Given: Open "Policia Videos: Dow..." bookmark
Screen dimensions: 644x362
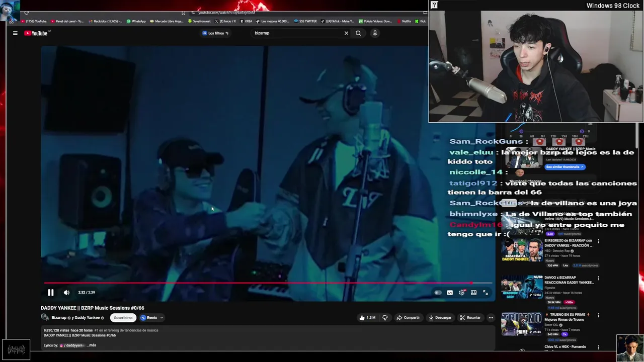Looking at the screenshot, I should (375, 21).
